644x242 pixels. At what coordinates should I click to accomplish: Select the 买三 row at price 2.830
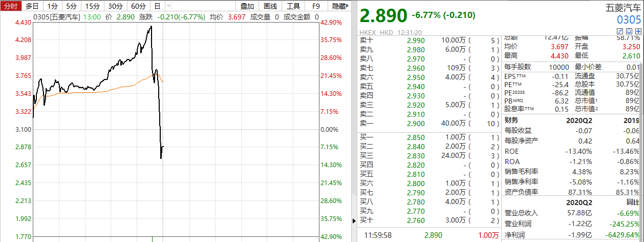(x=429, y=156)
